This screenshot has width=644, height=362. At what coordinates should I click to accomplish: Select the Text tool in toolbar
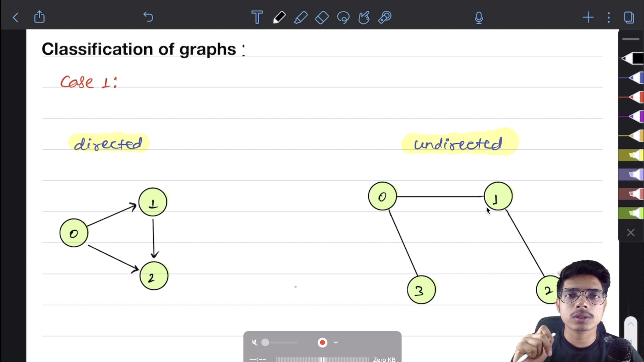click(257, 17)
